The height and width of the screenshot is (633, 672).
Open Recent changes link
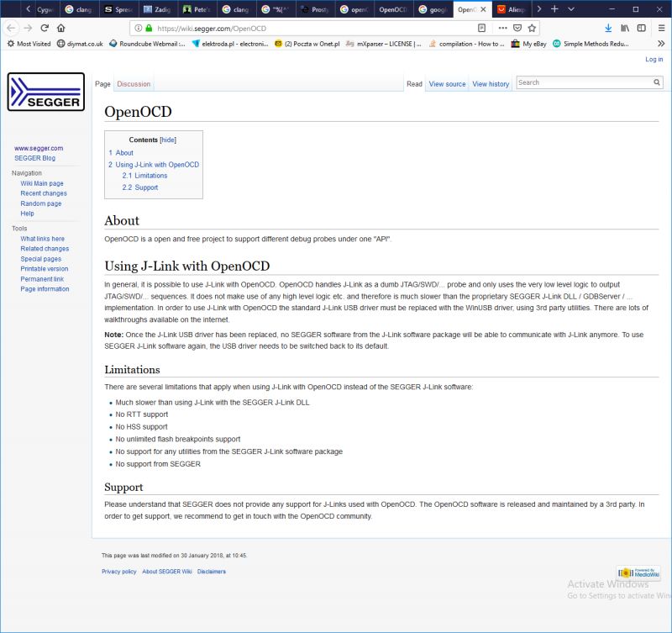click(44, 193)
